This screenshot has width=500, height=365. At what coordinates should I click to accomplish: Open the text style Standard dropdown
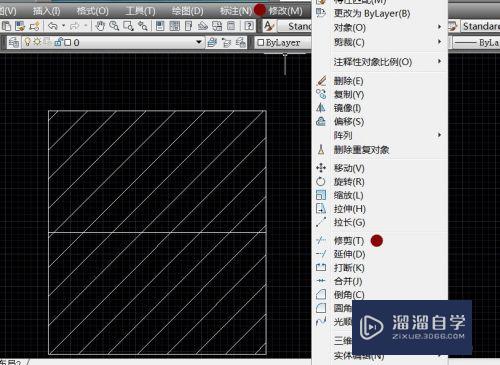click(x=295, y=26)
